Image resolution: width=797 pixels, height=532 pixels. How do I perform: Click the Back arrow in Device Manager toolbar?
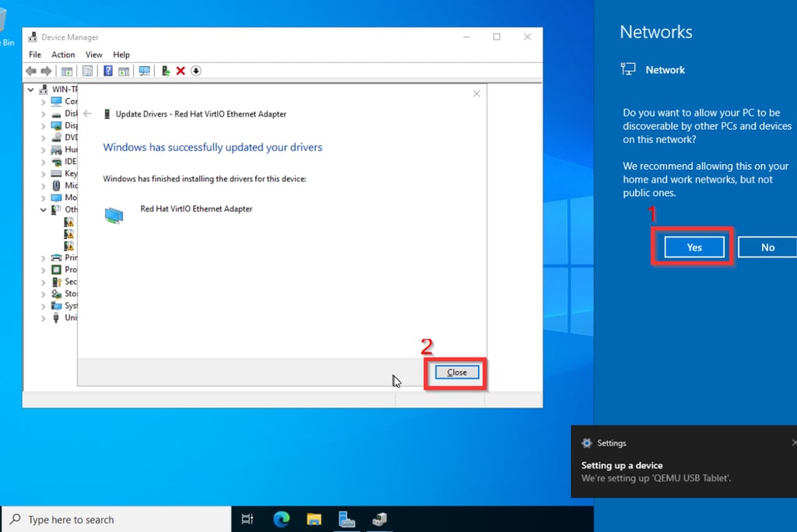point(31,71)
